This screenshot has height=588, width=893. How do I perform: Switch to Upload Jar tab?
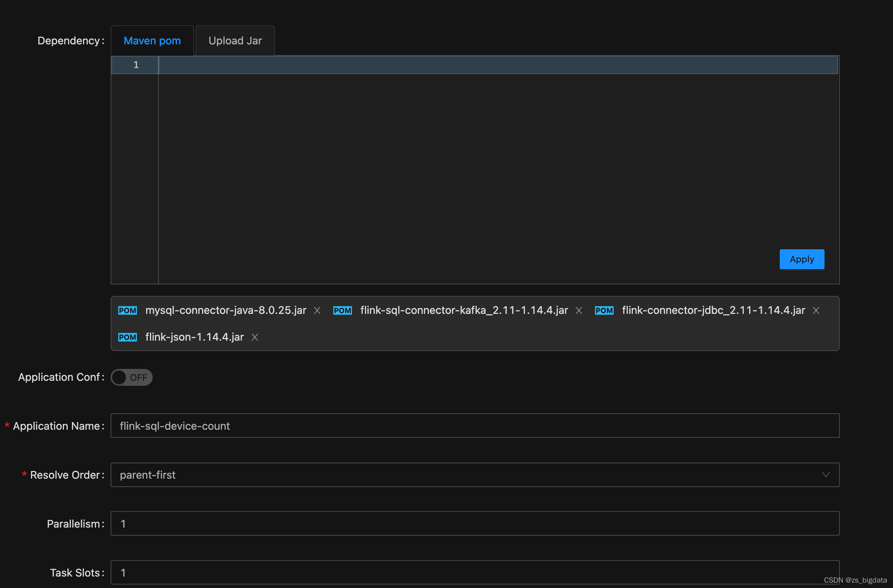(x=235, y=41)
